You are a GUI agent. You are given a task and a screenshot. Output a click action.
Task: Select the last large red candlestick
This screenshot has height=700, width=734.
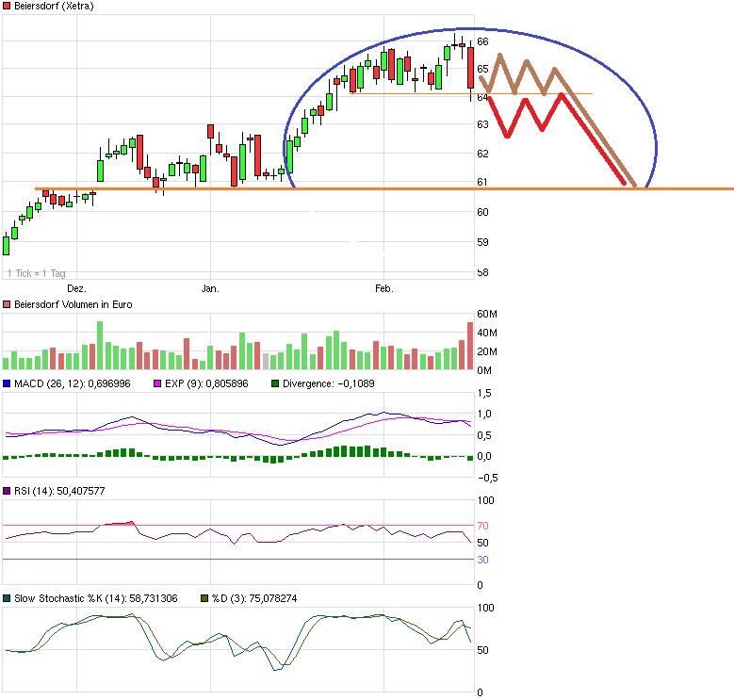(470, 68)
